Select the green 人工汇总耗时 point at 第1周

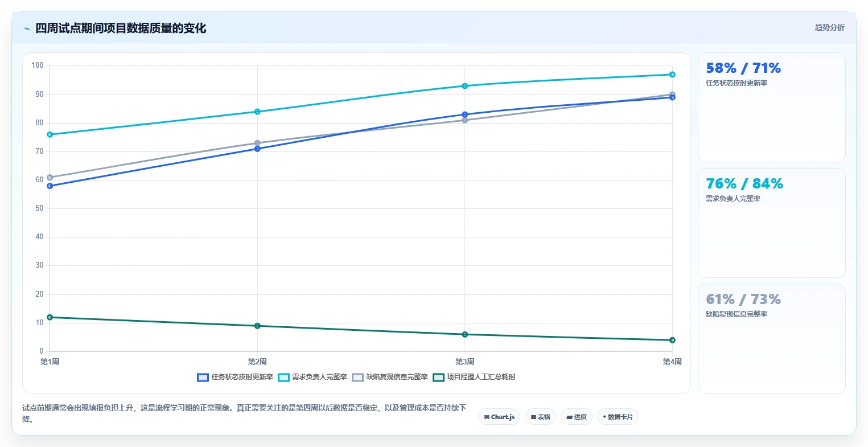(x=50, y=317)
